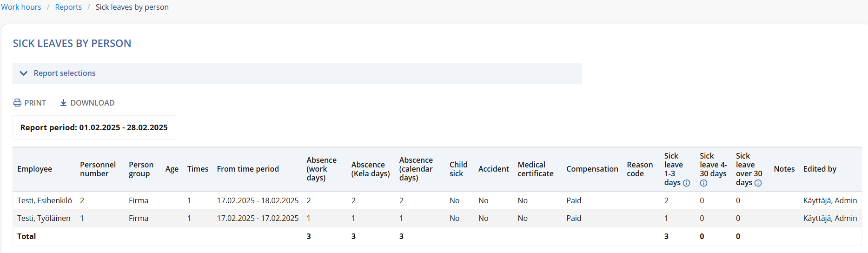Click info icon for Sick leave 4-30 days
Screen dimensions: 868x253
point(703,183)
